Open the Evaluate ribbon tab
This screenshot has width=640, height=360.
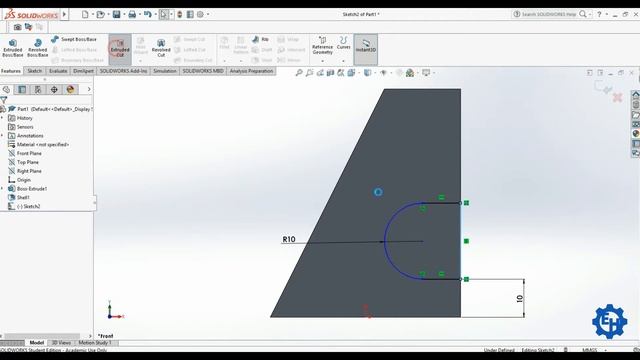[x=58, y=71]
